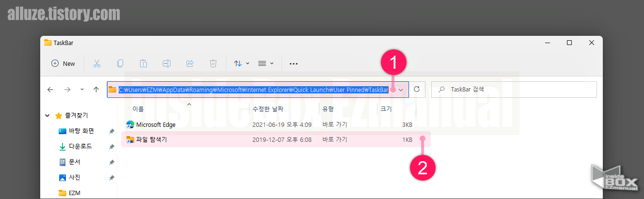Screen dimensions: 644x199
Task: Unpin 바탕 화면 using its pin icon
Action: [x=111, y=131]
